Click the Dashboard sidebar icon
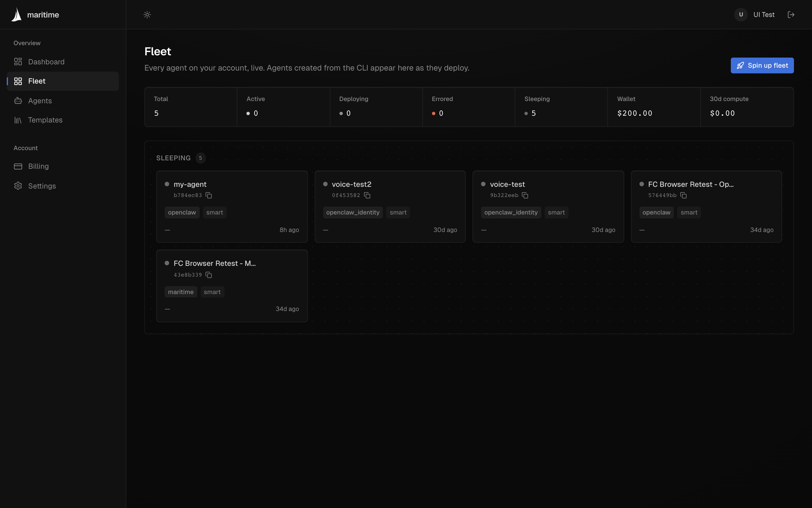Viewport: 812px width, 508px height. (x=18, y=62)
